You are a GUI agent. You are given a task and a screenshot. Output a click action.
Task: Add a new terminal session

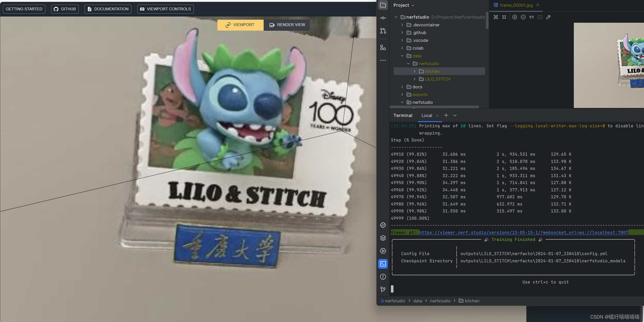[446, 115]
